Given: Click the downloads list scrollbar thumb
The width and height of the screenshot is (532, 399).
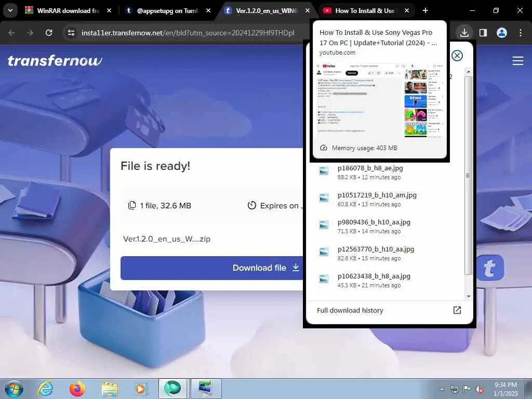Looking at the screenshot, I should click(469, 176).
